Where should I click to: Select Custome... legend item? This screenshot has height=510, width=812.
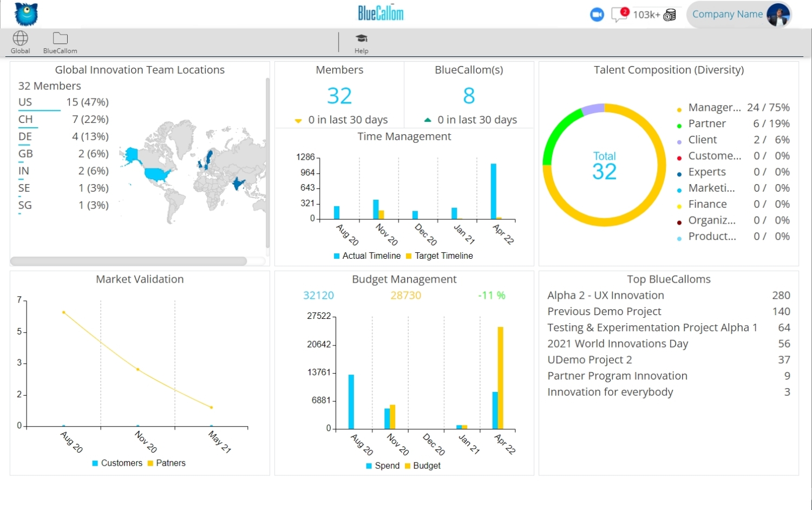click(x=733, y=156)
